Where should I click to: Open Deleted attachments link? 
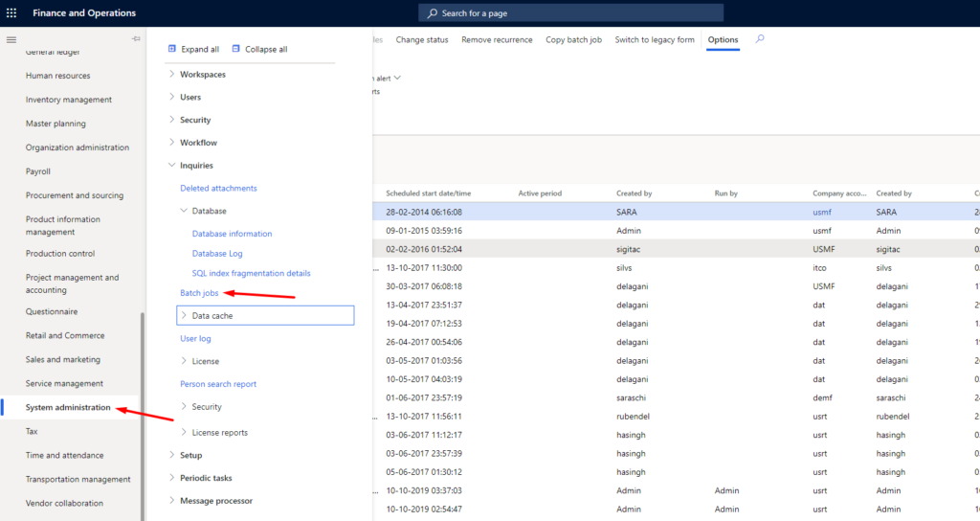pyautogui.click(x=218, y=189)
